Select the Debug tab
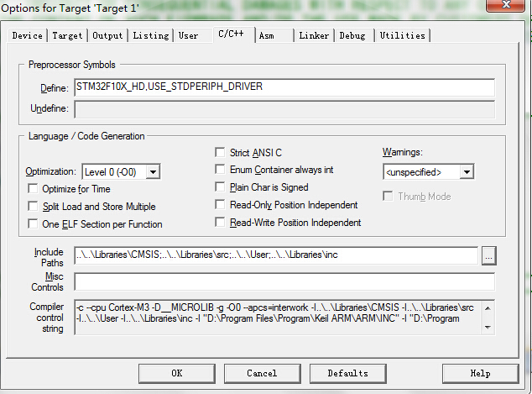The image size is (532, 394). [x=352, y=36]
